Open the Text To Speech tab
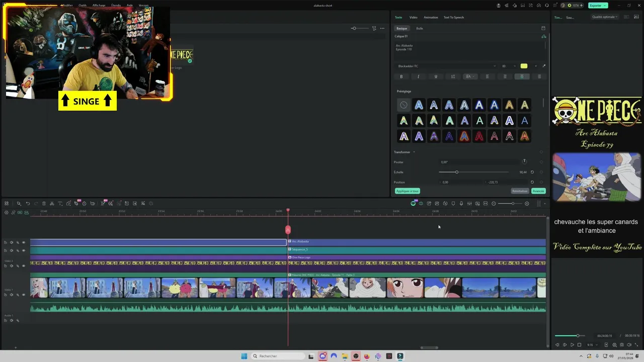Screen dimensions: 644x362 (x=453, y=17)
